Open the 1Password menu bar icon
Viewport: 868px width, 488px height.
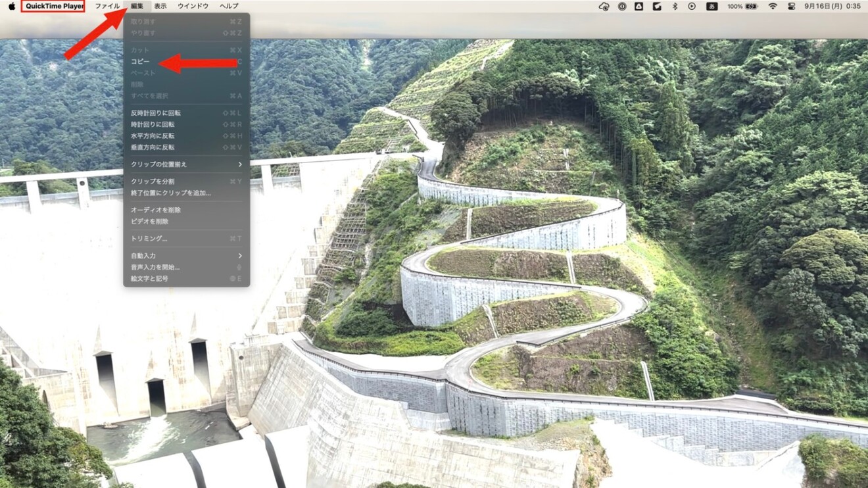coord(622,7)
